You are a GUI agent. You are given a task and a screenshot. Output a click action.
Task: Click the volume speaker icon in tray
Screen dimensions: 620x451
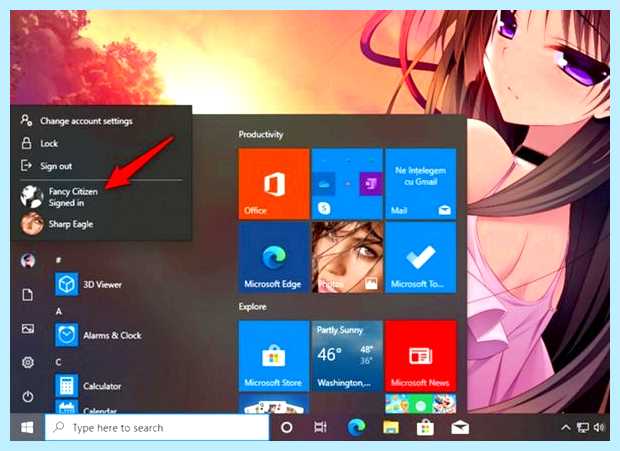point(599,427)
